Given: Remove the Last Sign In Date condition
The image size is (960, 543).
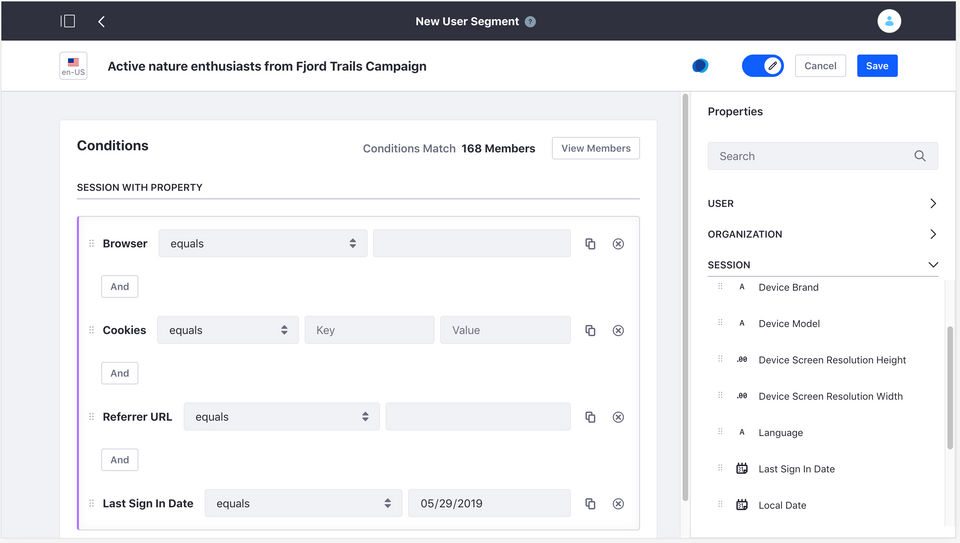Looking at the screenshot, I should click(x=618, y=504).
